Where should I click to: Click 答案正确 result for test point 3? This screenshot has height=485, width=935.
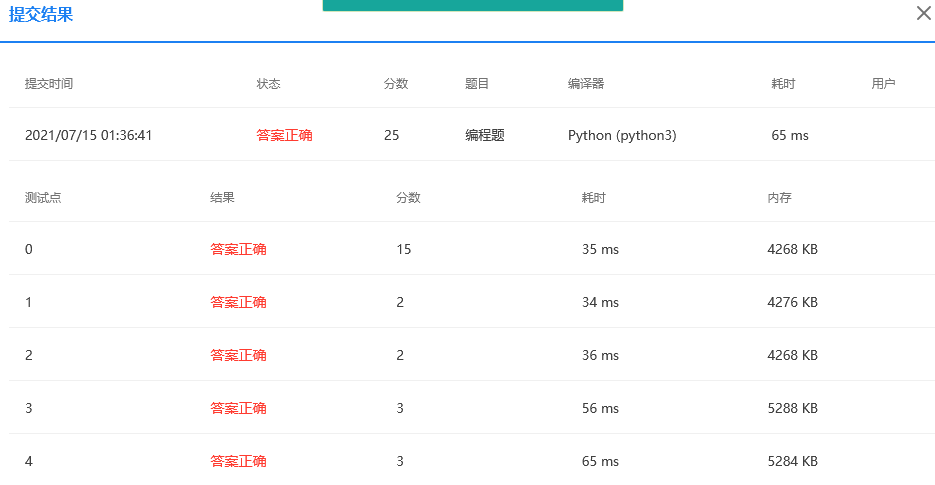tap(238, 409)
